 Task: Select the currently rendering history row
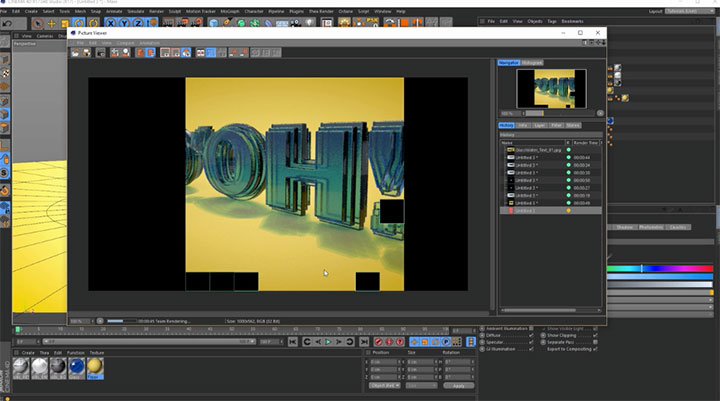coord(551,210)
